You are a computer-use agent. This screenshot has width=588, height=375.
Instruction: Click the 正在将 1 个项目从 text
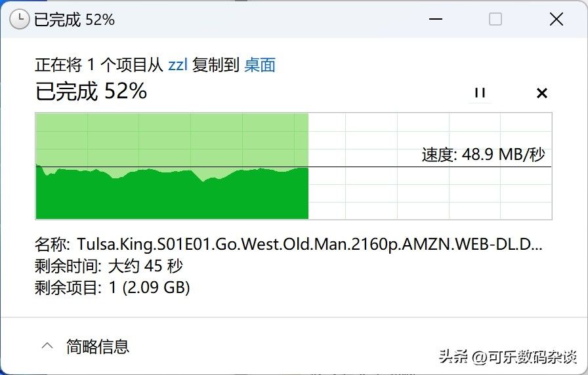point(99,65)
